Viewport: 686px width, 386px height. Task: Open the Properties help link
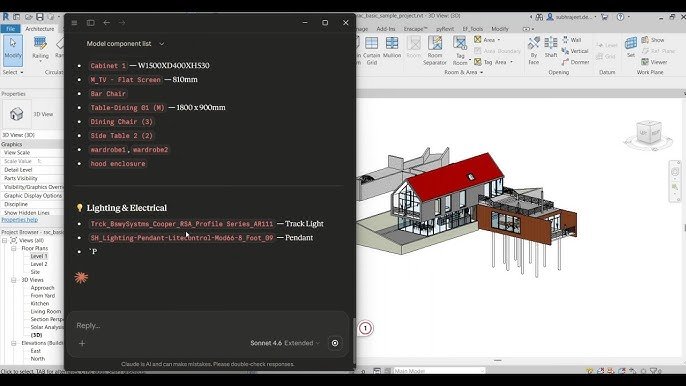tap(20, 220)
